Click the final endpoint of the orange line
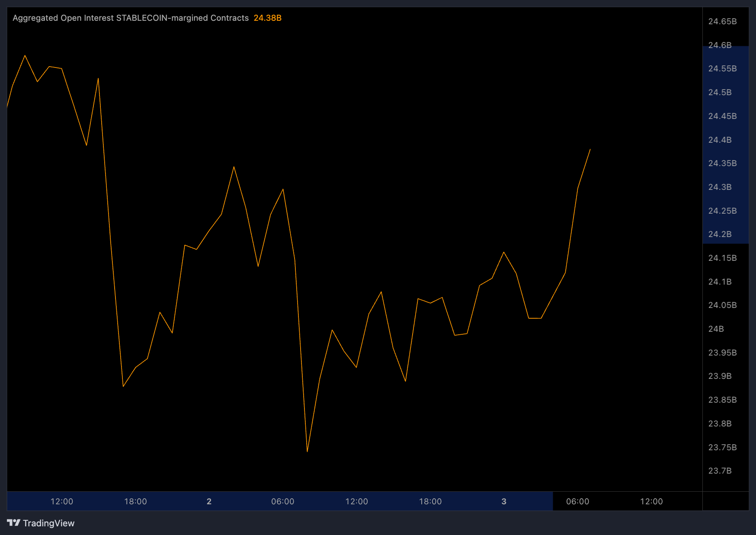Screen dimensions: 756x535 point(590,150)
